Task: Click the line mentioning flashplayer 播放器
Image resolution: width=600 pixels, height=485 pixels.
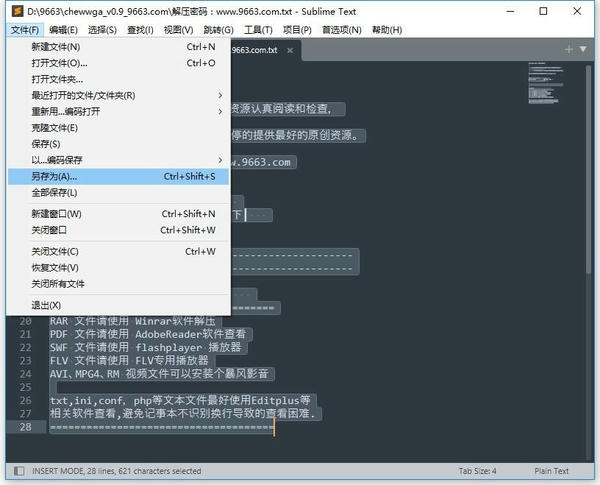Action: [x=145, y=348]
